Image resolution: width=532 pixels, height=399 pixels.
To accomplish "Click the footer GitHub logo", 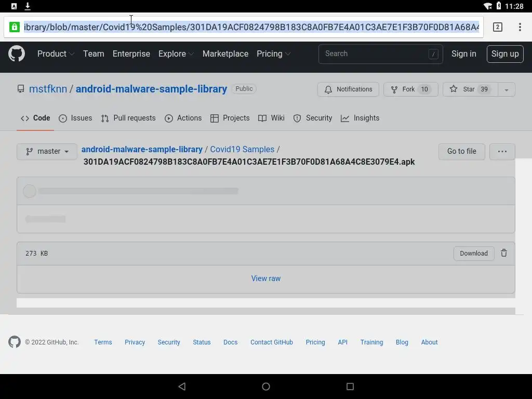I will pyautogui.click(x=15, y=342).
